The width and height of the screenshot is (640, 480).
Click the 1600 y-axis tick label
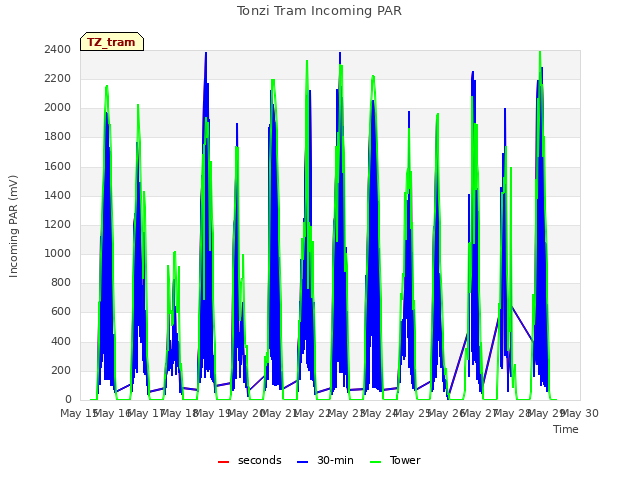pos(58,167)
